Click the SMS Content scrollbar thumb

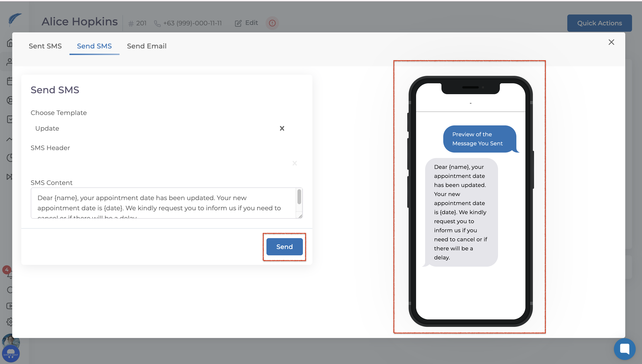(x=299, y=196)
